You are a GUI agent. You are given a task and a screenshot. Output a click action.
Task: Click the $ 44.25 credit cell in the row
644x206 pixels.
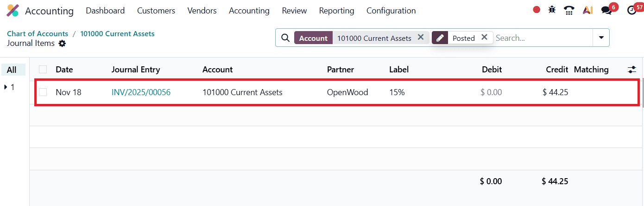pyautogui.click(x=556, y=92)
